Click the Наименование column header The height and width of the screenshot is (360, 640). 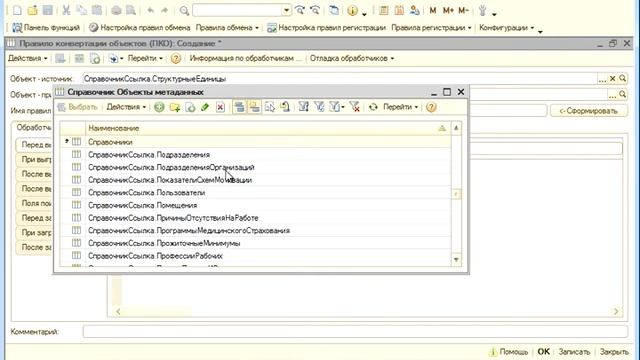click(268, 128)
